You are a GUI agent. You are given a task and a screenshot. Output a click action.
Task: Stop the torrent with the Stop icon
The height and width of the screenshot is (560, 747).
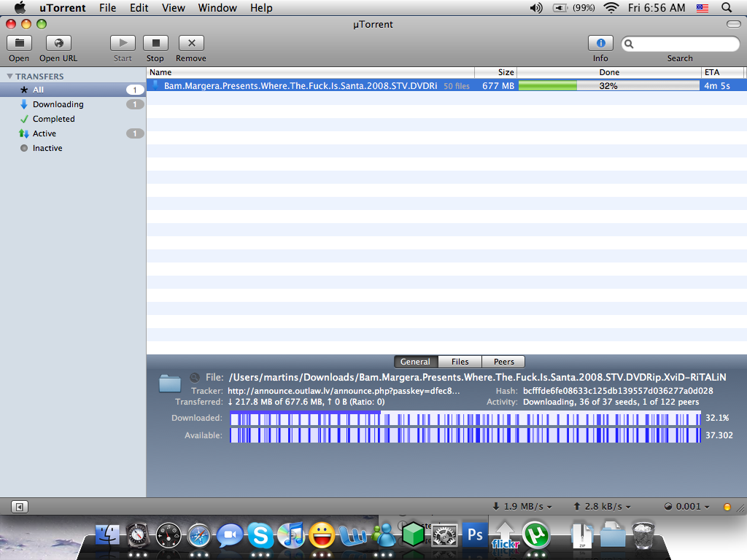click(155, 43)
